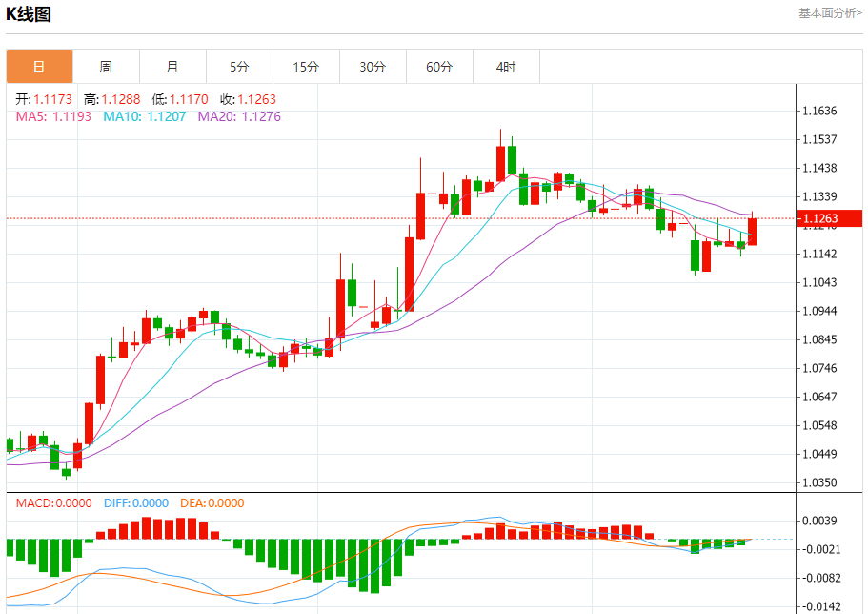Click the -0.0082 MACD axis label

(819, 578)
